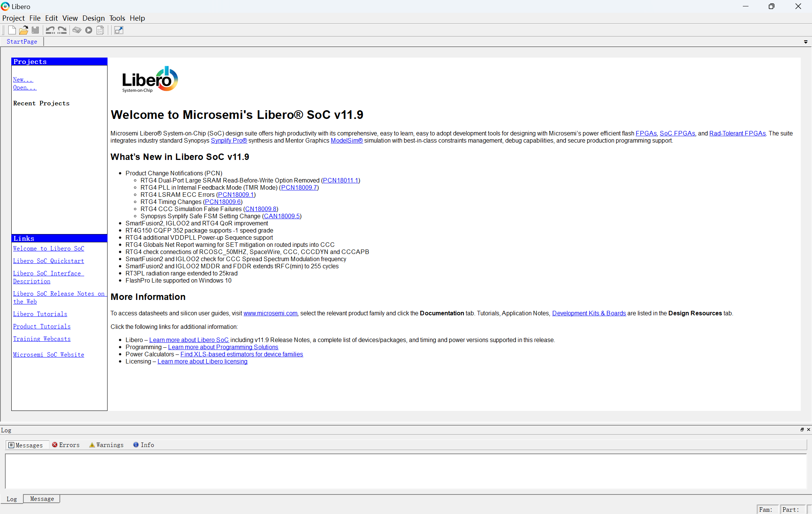This screenshot has height=514, width=812.
Task: Toggle the Errors filter in Log
Action: click(x=66, y=445)
